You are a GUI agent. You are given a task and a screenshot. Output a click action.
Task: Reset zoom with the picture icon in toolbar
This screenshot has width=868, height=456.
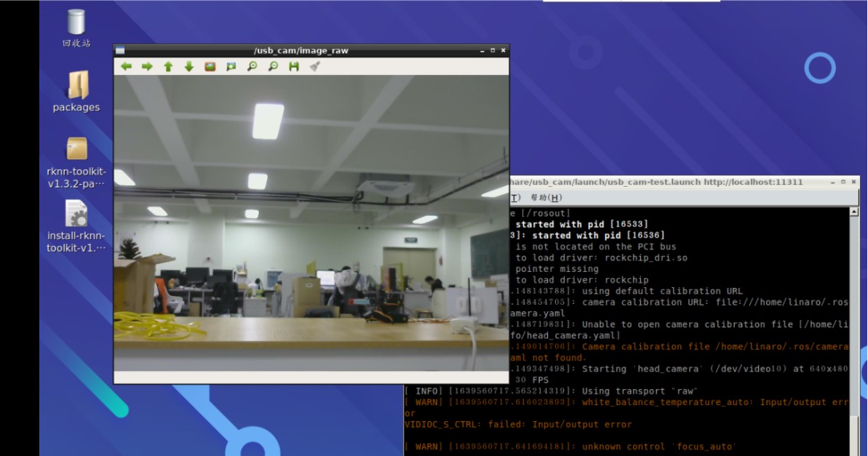(x=210, y=66)
